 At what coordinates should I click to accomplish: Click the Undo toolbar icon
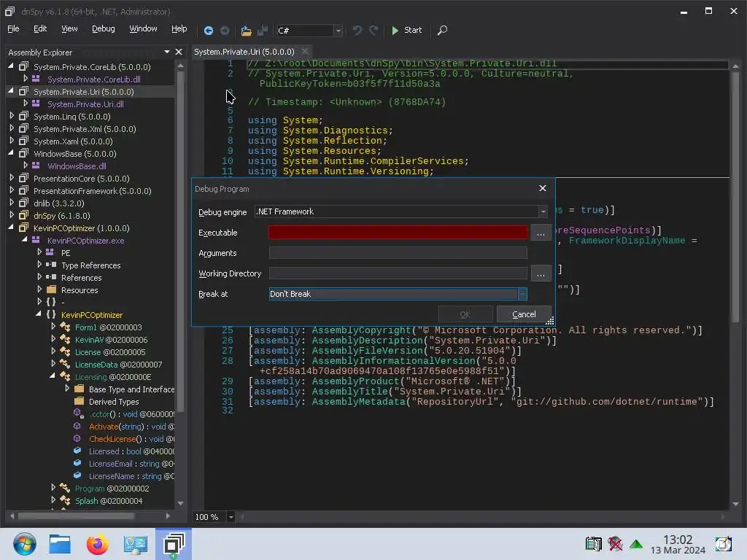pos(357,31)
